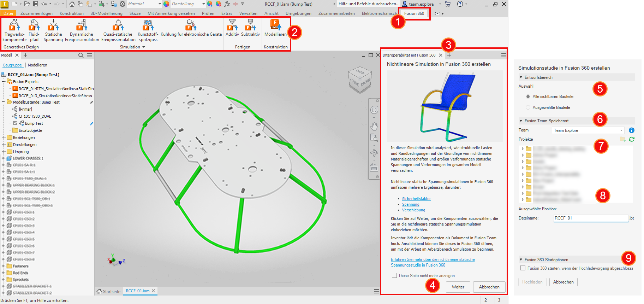Click the Darstellung color wheel icon

[x=166, y=4]
